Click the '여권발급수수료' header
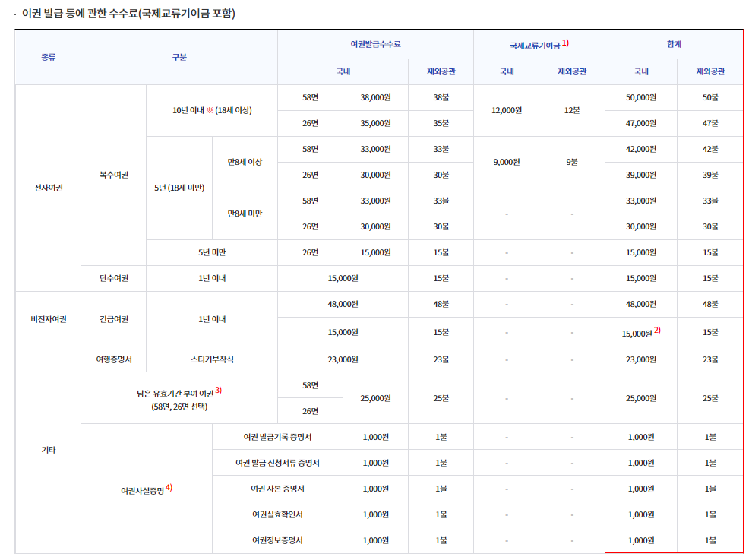The image size is (752, 560). [375, 44]
